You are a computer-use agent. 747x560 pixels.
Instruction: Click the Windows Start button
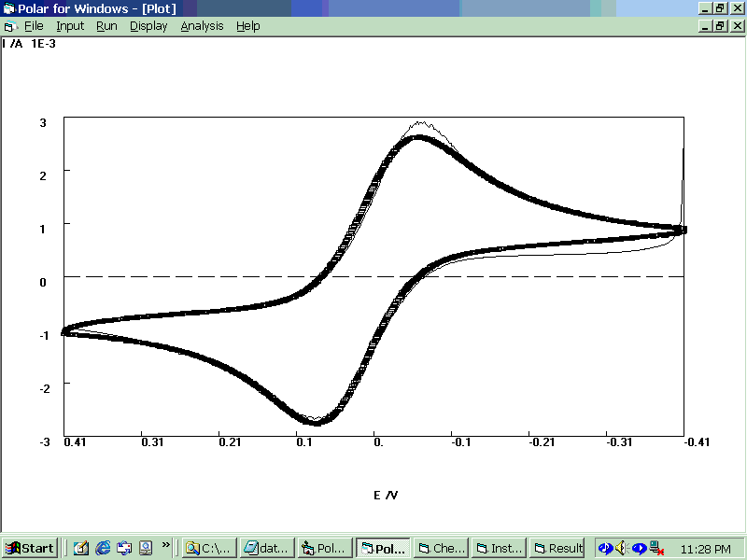30,548
